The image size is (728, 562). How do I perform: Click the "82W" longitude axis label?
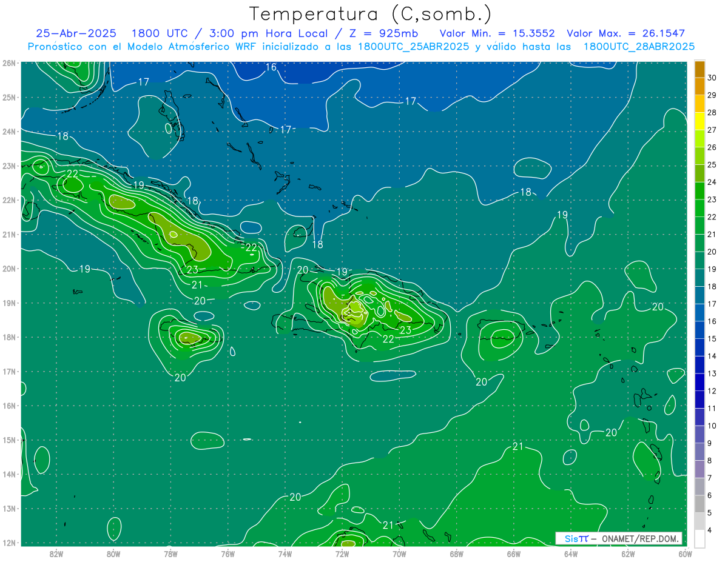56,554
